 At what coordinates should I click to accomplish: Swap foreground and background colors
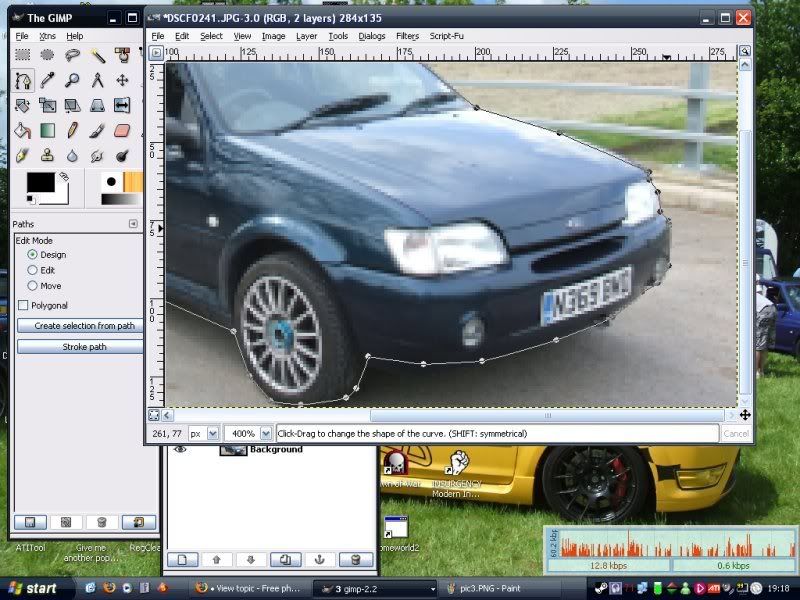64,177
